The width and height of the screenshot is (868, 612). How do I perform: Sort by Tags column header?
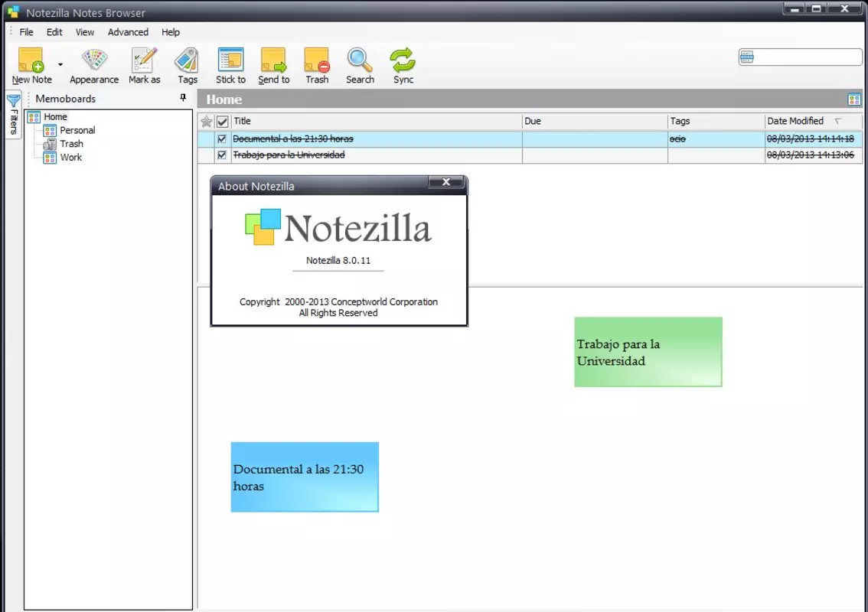pyautogui.click(x=716, y=121)
